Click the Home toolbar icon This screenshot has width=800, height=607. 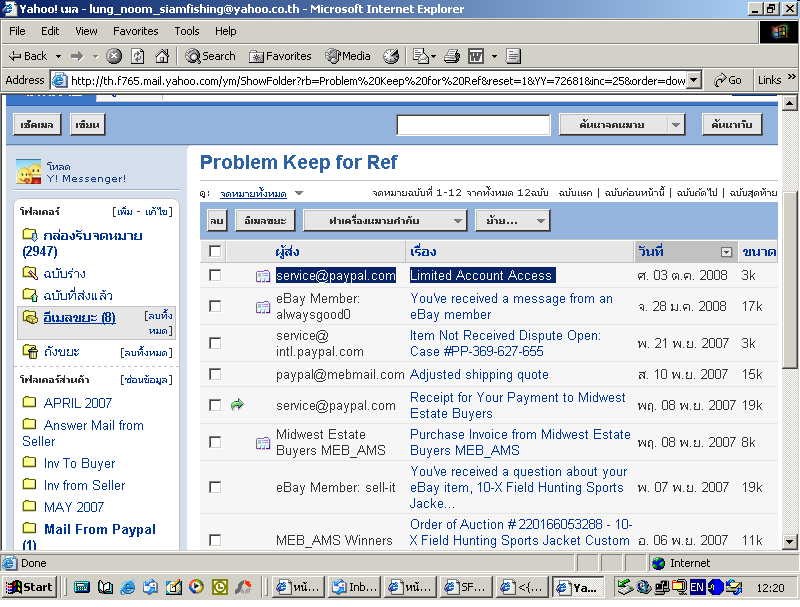coord(162,56)
